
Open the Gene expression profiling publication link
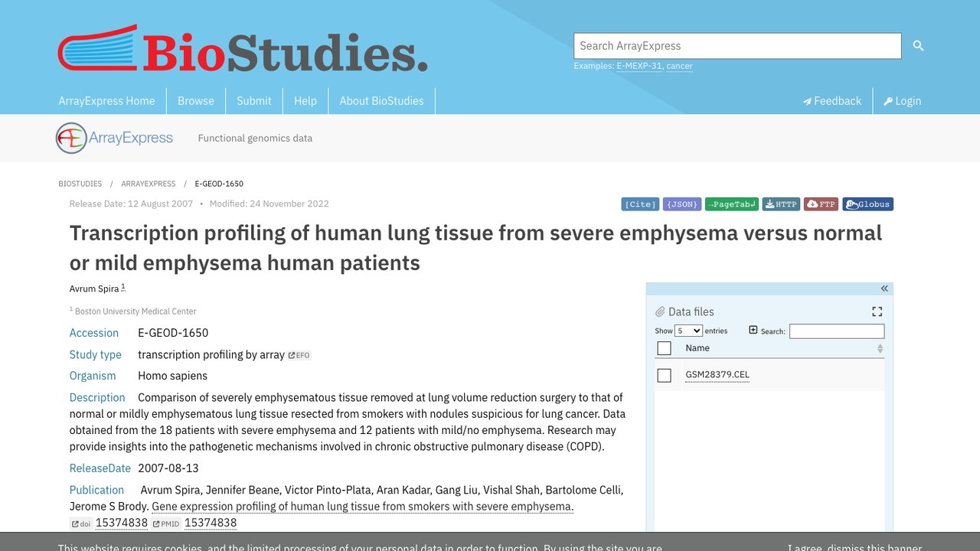[362, 507]
